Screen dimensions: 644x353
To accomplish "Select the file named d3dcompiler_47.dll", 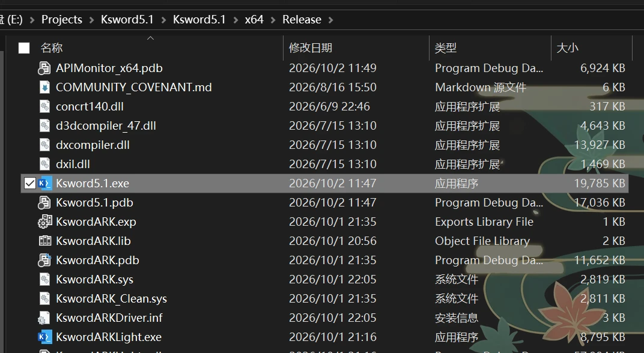I will pos(106,126).
